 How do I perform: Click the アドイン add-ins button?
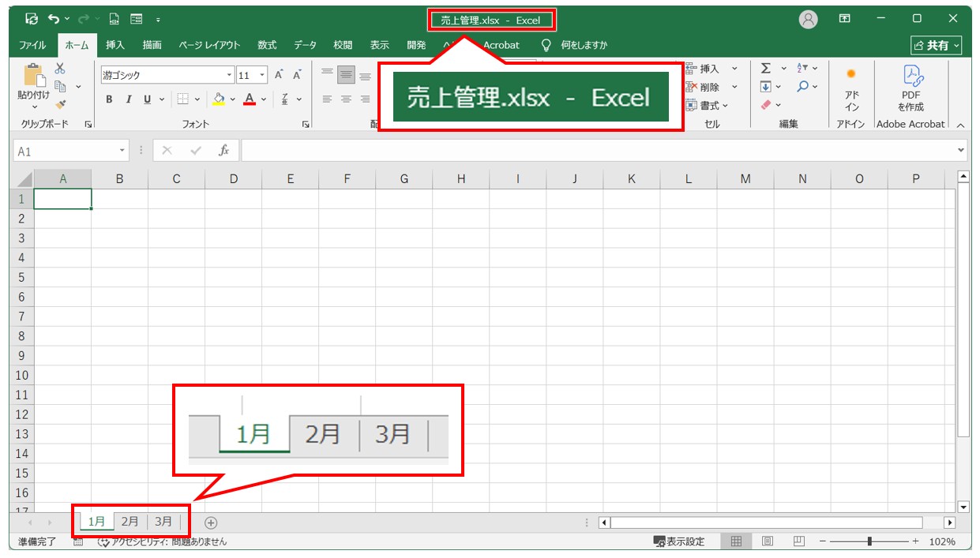[x=851, y=90]
